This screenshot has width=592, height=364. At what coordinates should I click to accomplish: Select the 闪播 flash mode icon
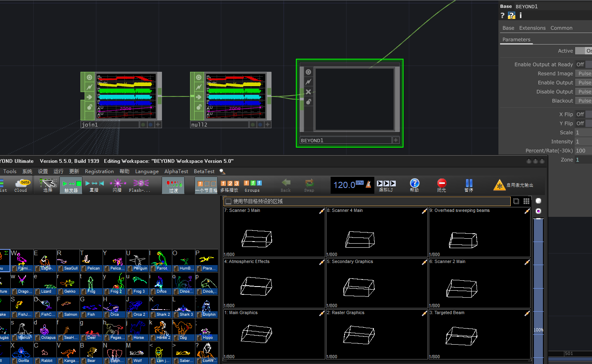point(117,185)
